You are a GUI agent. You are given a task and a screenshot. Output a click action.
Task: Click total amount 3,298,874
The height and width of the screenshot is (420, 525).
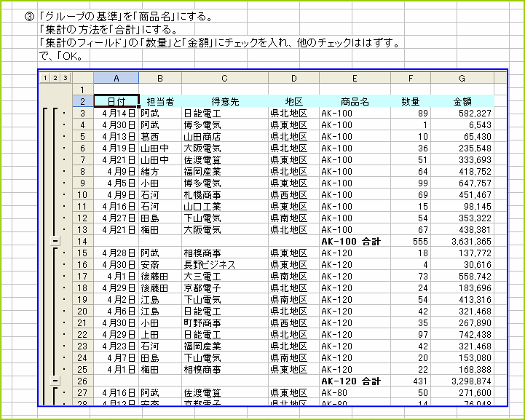tap(462, 381)
